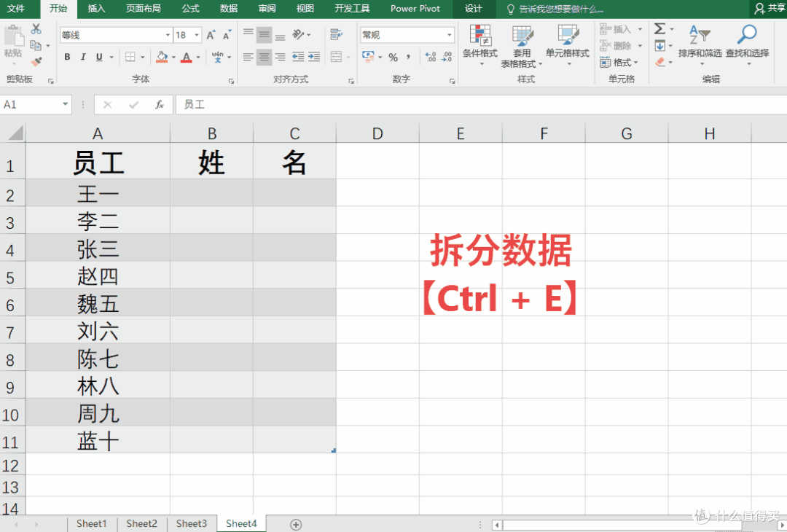Toggle align text right
This screenshot has height=532, width=787.
click(280, 58)
